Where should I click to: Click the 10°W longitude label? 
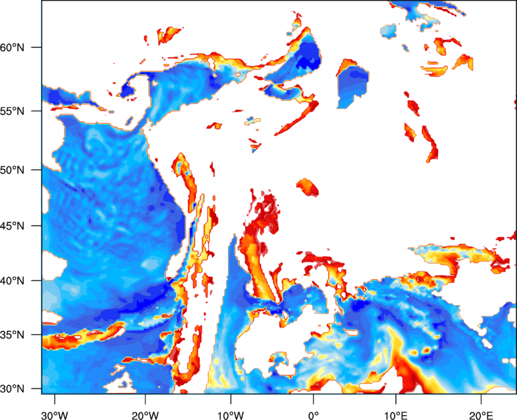231,415
